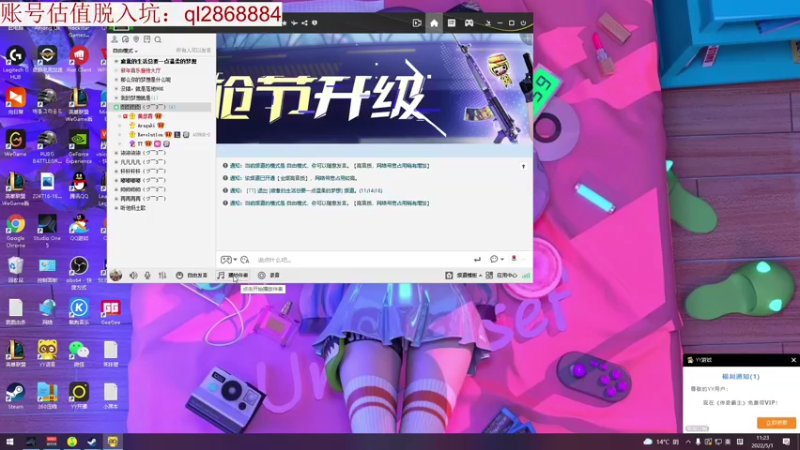Open GeForce Experience desktop icon
Viewport: 800px width, 450px height.
coord(79,147)
